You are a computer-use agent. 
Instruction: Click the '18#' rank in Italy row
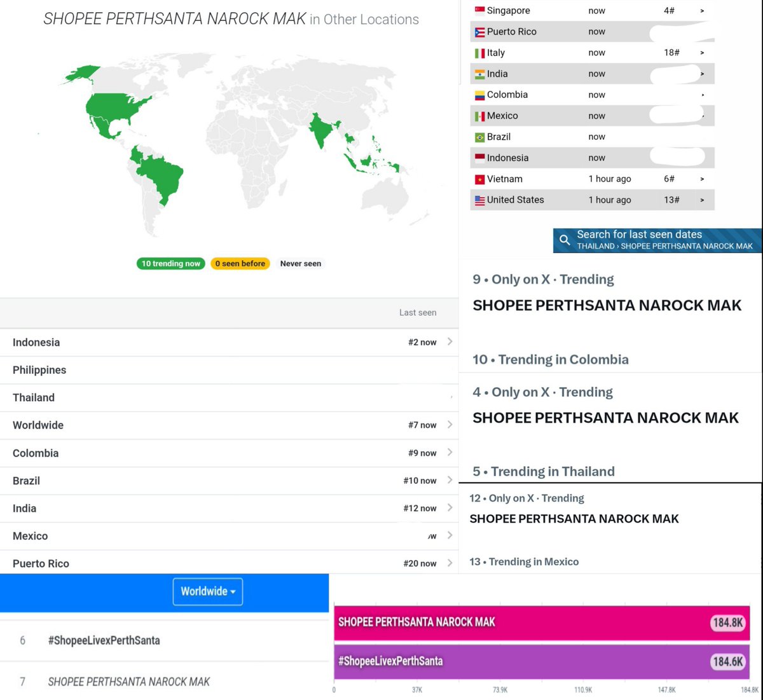(671, 53)
